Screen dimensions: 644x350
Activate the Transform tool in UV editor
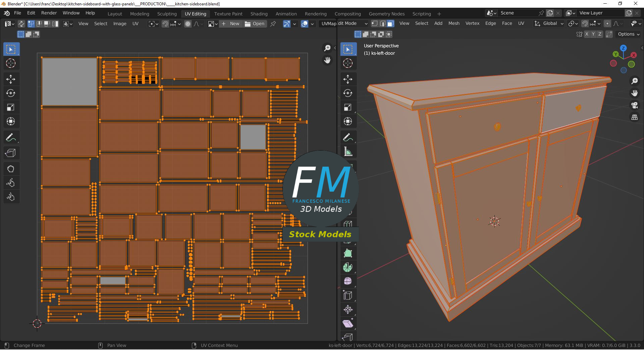11,121
